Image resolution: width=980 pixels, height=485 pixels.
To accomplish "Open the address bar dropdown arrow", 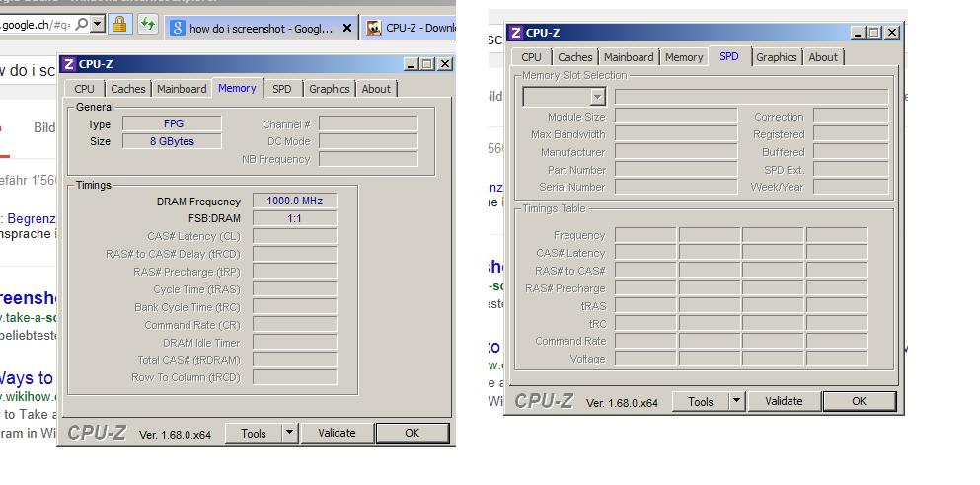I will (97, 25).
